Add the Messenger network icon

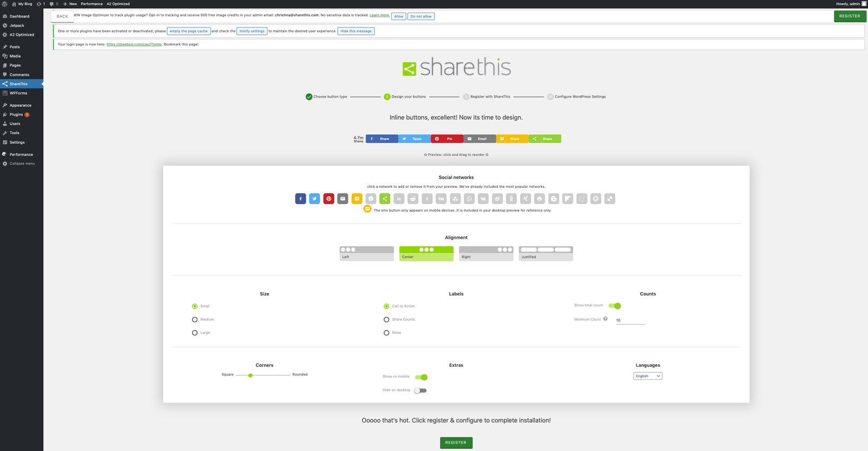(x=371, y=199)
